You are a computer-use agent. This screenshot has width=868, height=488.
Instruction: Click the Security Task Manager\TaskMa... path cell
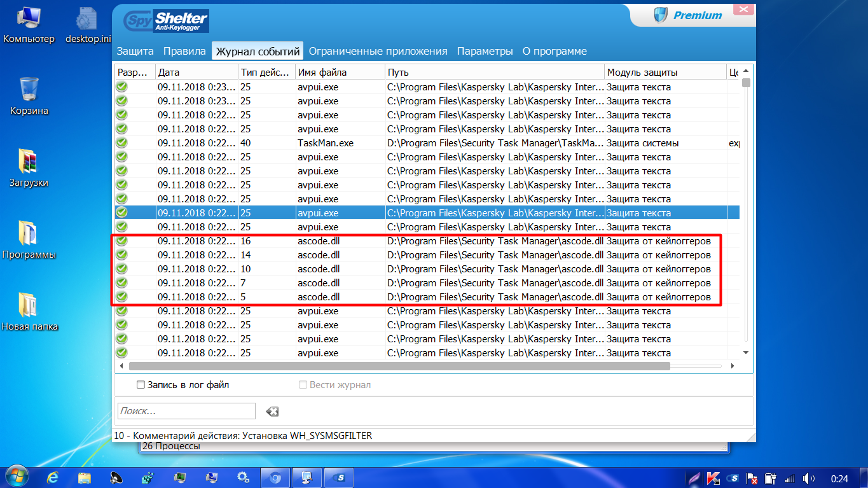click(x=495, y=143)
